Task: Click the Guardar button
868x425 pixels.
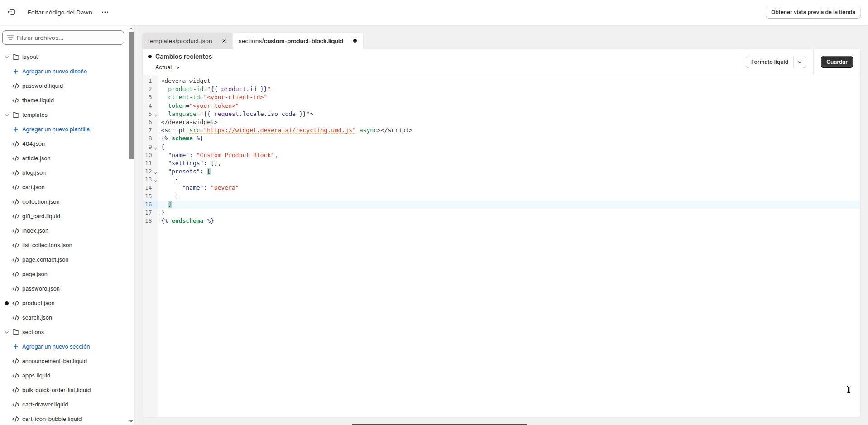Action: pos(836,62)
